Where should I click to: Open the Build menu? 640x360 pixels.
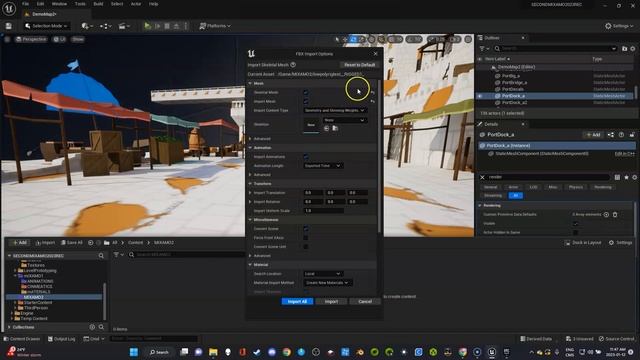pyautogui.click(x=98, y=4)
